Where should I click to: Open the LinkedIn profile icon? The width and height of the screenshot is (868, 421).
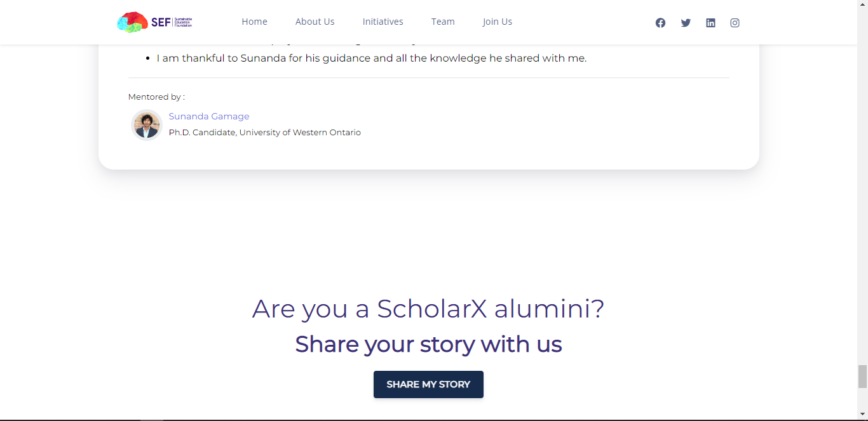coord(710,22)
